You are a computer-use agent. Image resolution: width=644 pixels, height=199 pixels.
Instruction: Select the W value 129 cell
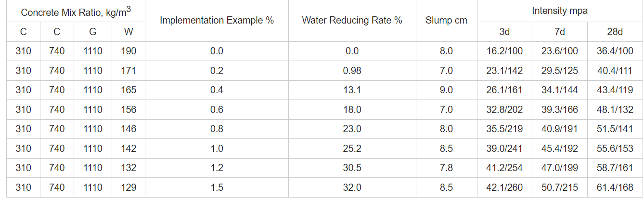coord(129,187)
